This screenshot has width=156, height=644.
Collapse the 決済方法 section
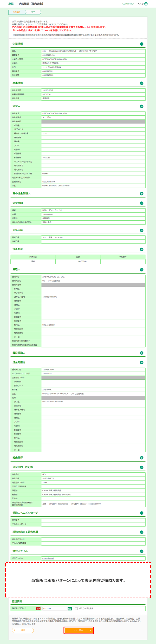pos(142,249)
